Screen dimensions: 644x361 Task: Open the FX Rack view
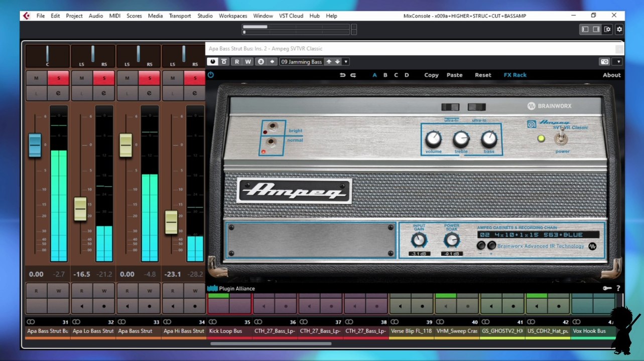tap(515, 75)
